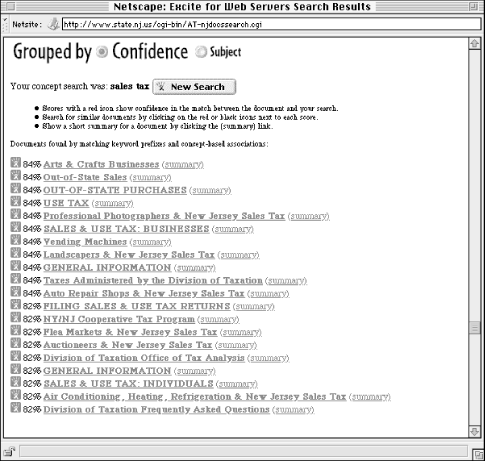Screen dimensions: 485x461
Task: Click the score icon beside Arts & Crafts Businesses
Action: (15, 163)
